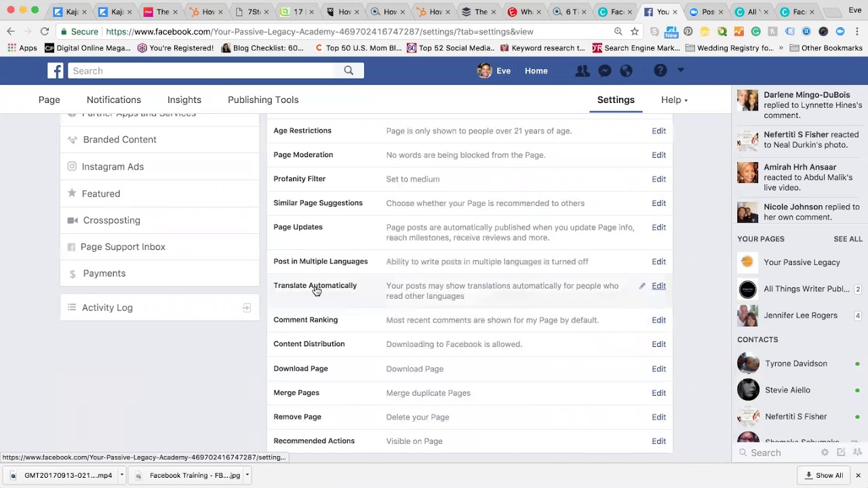Click the Instagram Ads icon
Viewport: 868px width, 488px height.
coord(72,166)
